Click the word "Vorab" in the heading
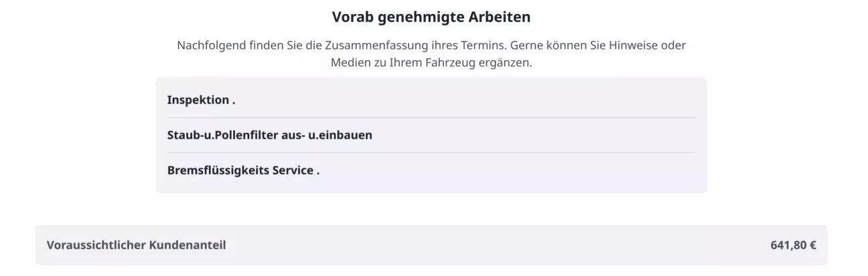The image size is (868, 276). pyautogui.click(x=352, y=17)
